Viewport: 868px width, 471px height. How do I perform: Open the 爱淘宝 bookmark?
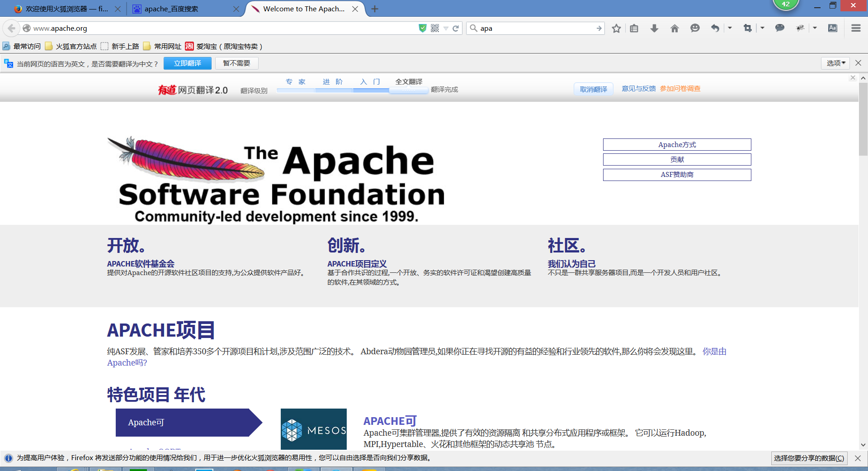(224, 46)
